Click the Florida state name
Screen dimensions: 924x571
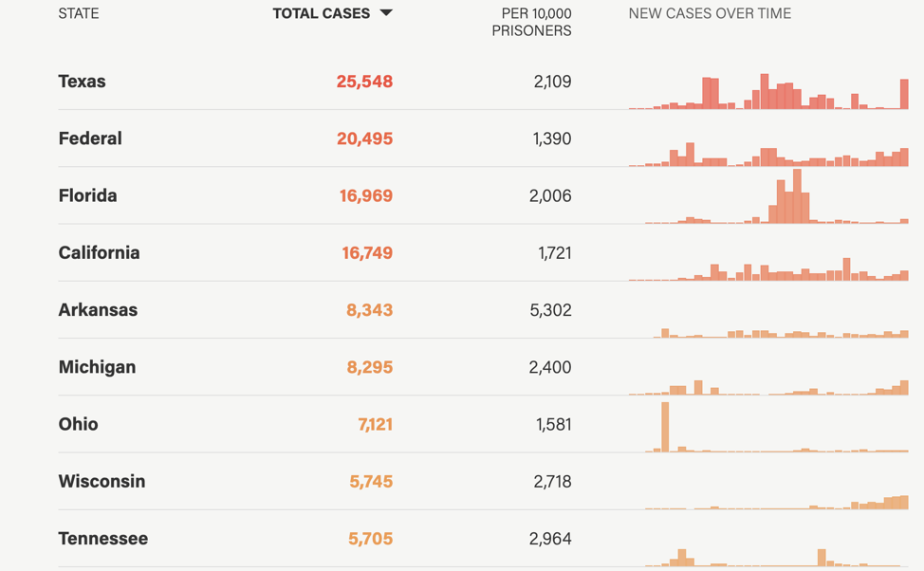pyautogui.click(x=88, y=195)
